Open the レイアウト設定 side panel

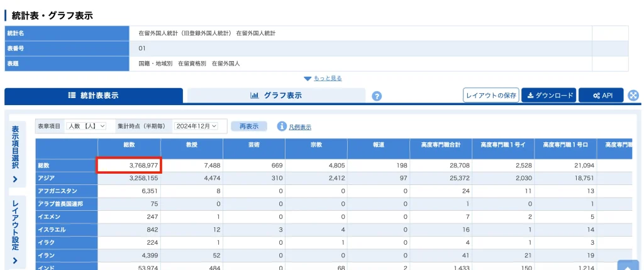coord(15,233)
